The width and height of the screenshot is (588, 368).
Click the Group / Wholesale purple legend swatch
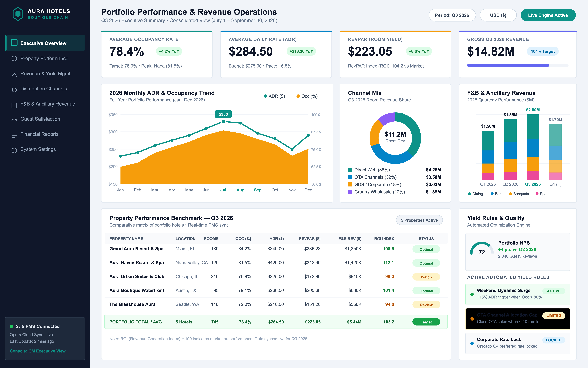[x=350, y=192]
